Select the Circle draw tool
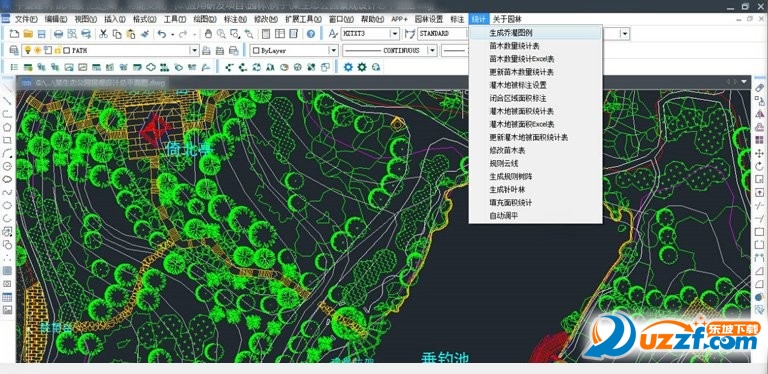The image size is (768, 374). pyautogui.click(x=7, y=166)
